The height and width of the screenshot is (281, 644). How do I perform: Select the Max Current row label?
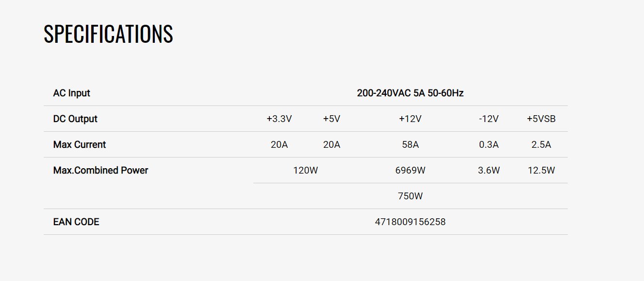click(80, 144)
